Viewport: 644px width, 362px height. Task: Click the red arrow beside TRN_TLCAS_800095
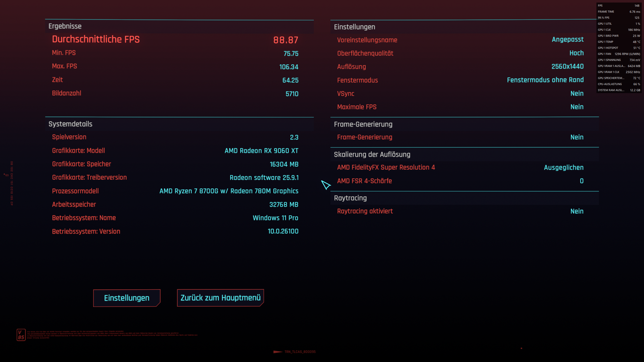pos(277,352)
